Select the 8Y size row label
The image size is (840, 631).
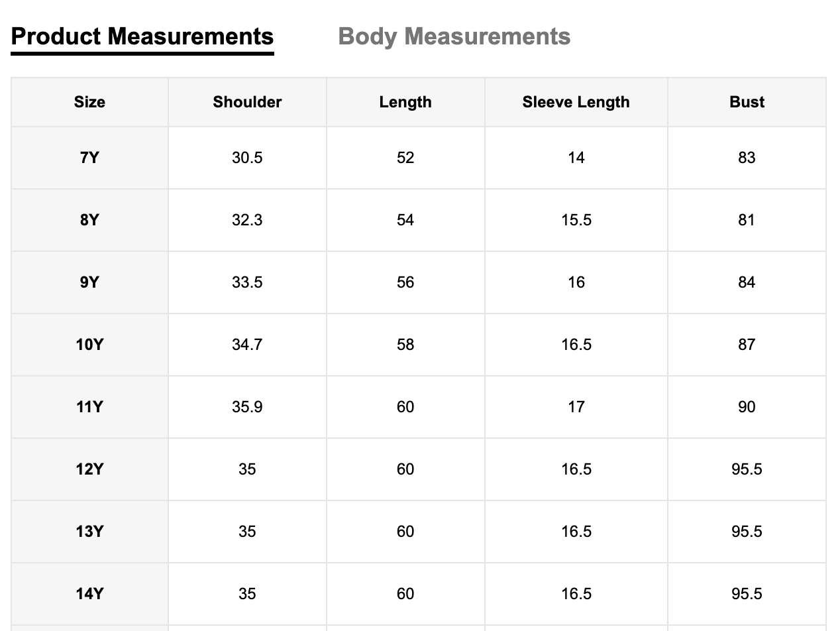(x=89, y=220)
